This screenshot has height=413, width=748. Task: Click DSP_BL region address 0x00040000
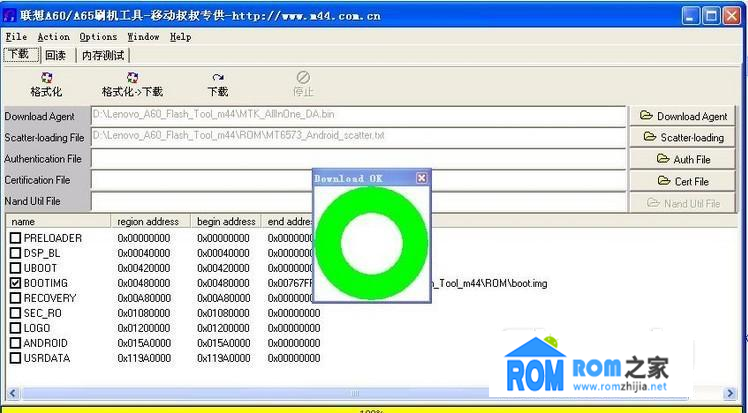[x=144, y=253]
